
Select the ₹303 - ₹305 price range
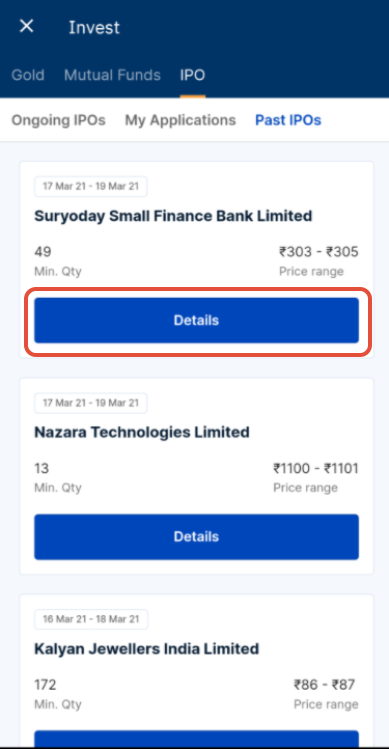[x=319, y=252]
